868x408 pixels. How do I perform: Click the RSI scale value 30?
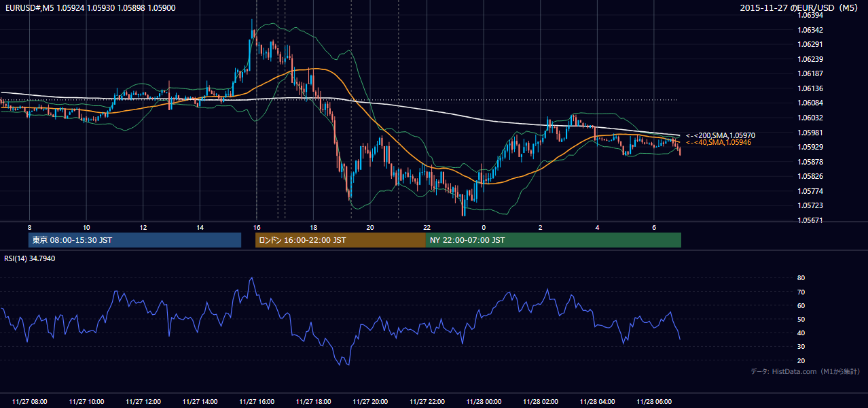(801, 347)
